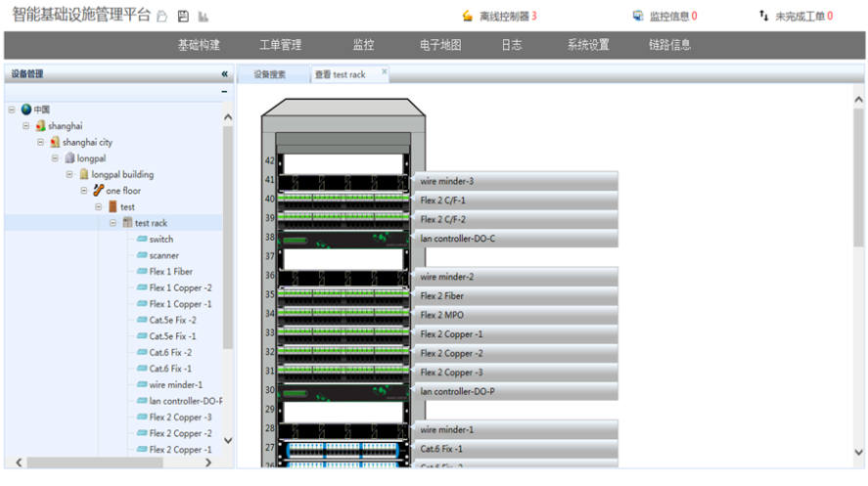The width and height of the screenshot is (868, 486).
Task: Collapse the test rack tree node
Action: (x=114, y=223)
